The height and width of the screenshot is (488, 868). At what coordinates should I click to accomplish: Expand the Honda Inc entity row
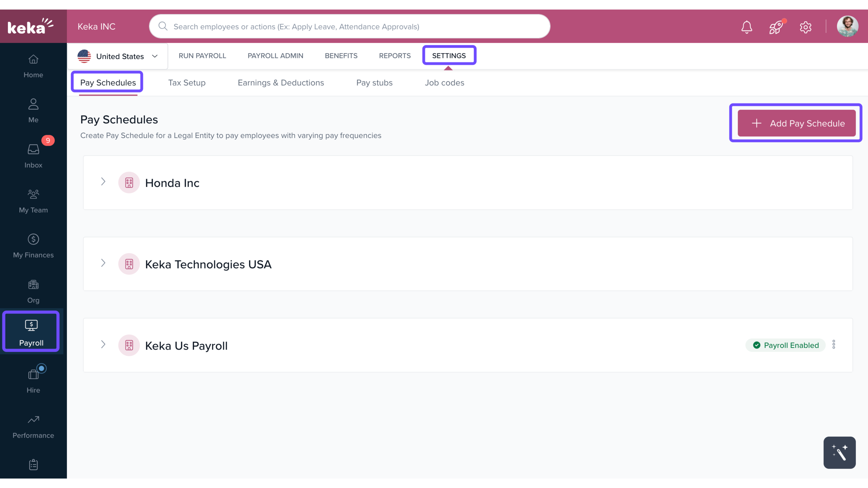click(x=103, y=182)
